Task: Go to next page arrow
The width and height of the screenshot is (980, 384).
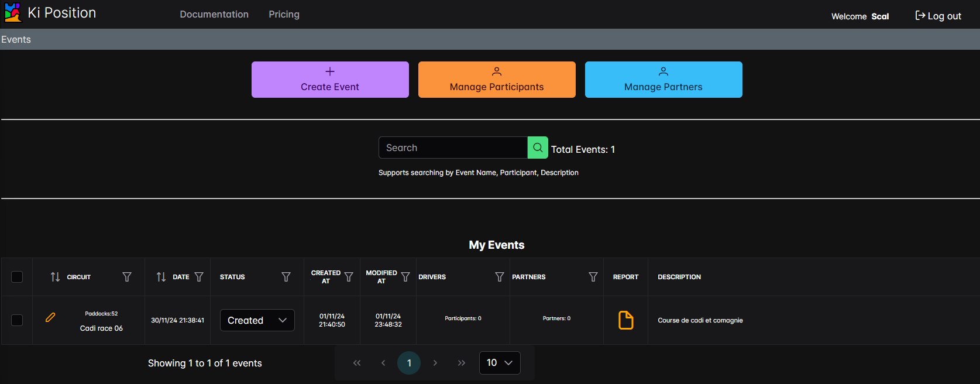Action: pyautogui.click(x=435, y=363)
